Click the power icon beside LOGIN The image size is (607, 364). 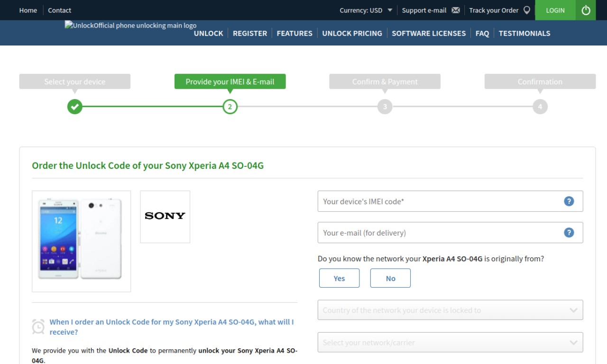click(586, 10)
